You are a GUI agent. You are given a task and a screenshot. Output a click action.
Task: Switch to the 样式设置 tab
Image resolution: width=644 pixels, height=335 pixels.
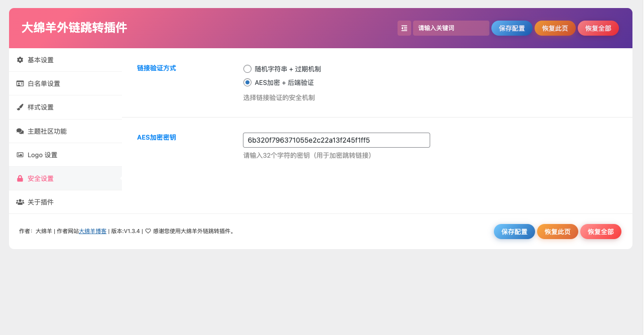[x=65, y=107]
